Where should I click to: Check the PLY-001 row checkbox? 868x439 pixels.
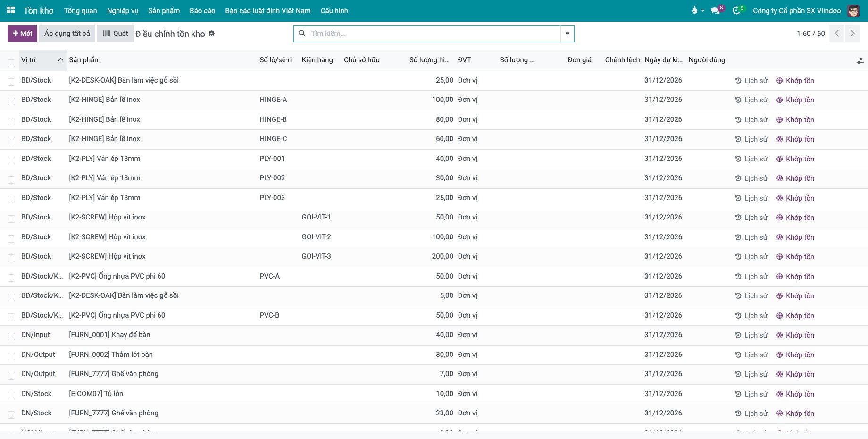click(x=11, y=160)
